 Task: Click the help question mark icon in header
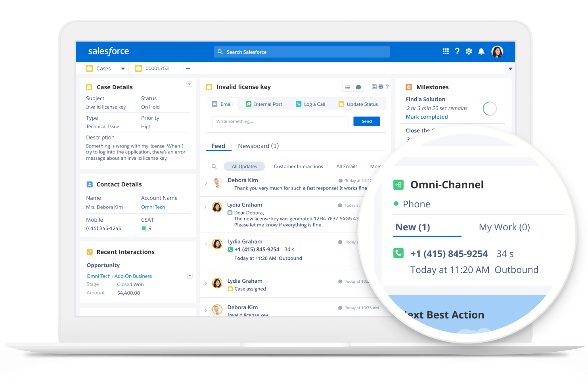[457, 52]
